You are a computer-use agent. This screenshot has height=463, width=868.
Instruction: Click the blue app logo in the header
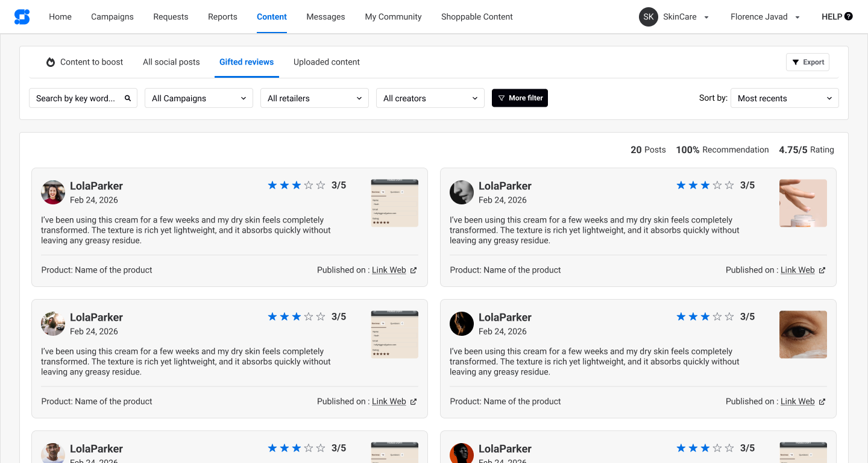tap(22, 17)
